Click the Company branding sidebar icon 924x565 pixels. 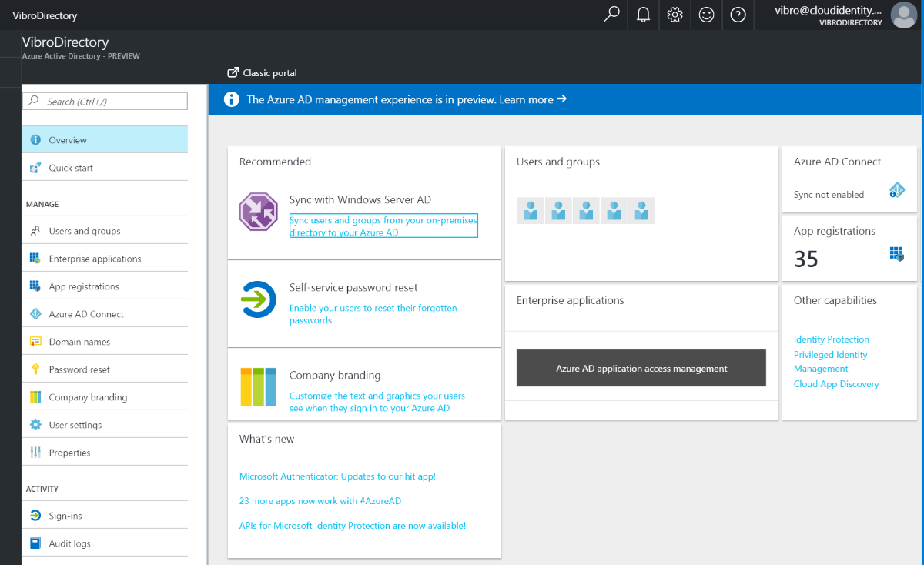[35, 397]
